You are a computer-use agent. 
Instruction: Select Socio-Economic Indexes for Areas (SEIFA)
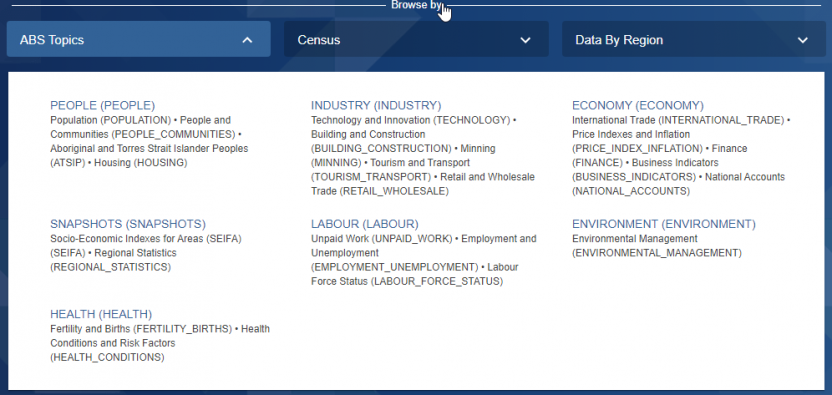point(146,246)
